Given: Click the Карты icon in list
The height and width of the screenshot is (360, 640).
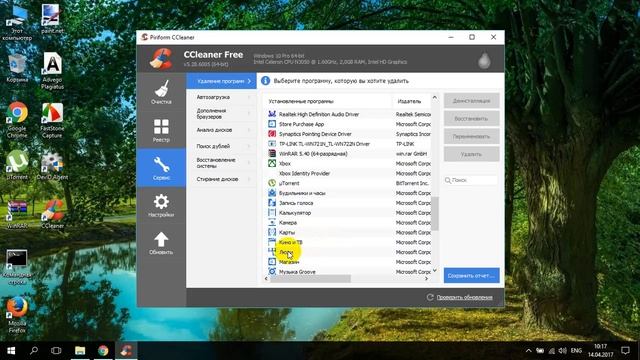Looking at the screenshot, I should click(272, 232).
